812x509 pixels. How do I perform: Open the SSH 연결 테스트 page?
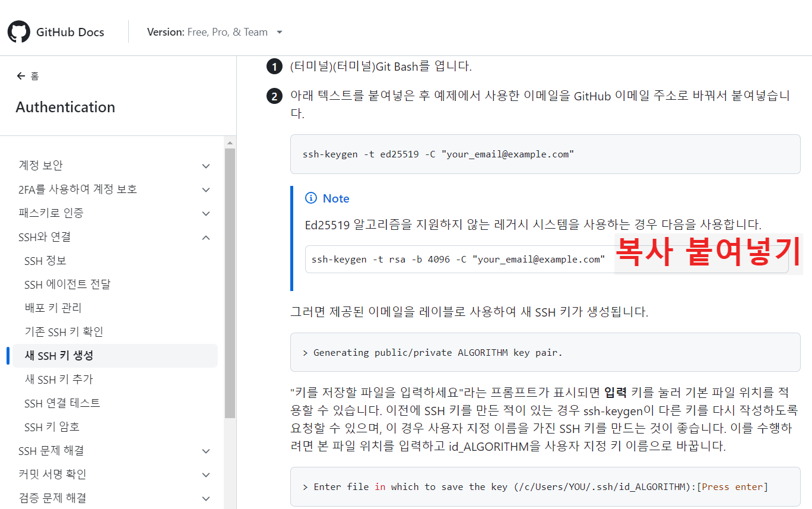[x=62, y=403]
